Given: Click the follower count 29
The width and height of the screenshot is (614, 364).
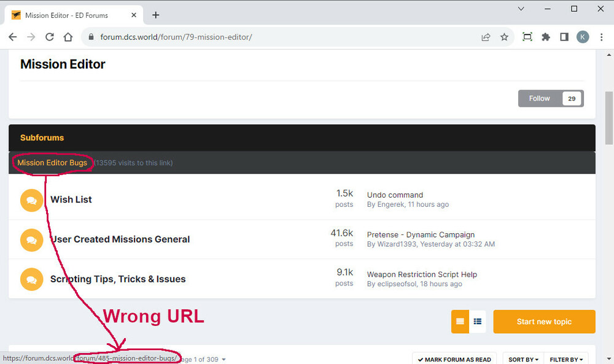Looking at the screenshot, I should click(x=572, y=98).
